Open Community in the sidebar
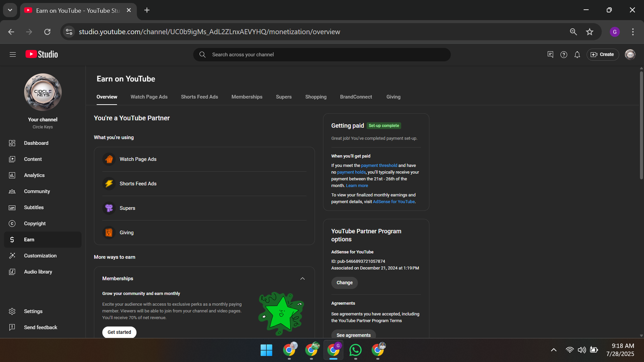 [43, 191]
